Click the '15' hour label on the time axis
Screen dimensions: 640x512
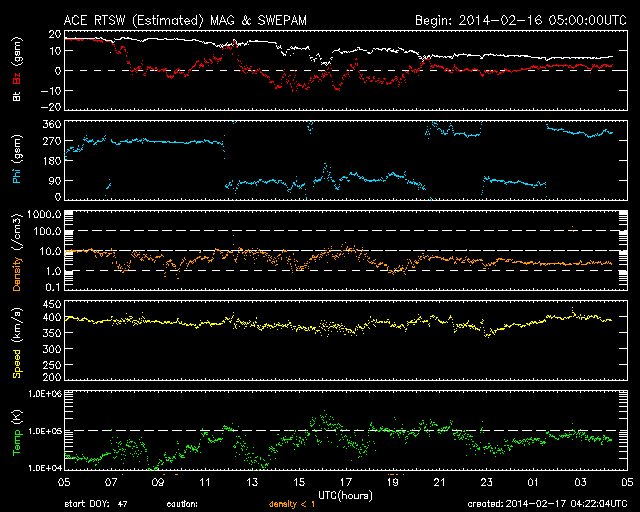click(x=299, y=482)
